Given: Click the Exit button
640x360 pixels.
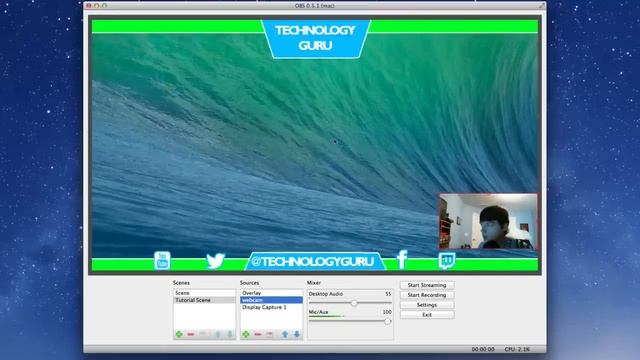Looking at the screenshot, I should [427, 315].
